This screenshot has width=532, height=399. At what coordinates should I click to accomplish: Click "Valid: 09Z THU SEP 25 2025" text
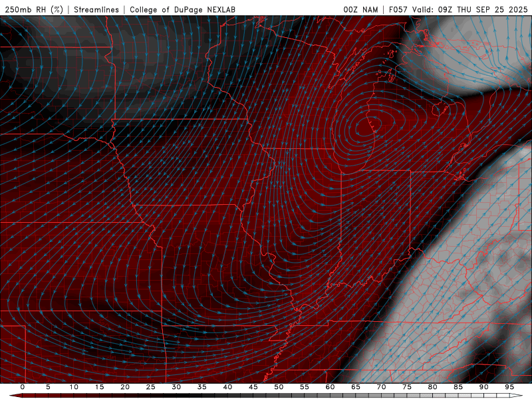(x=470, y=9)
